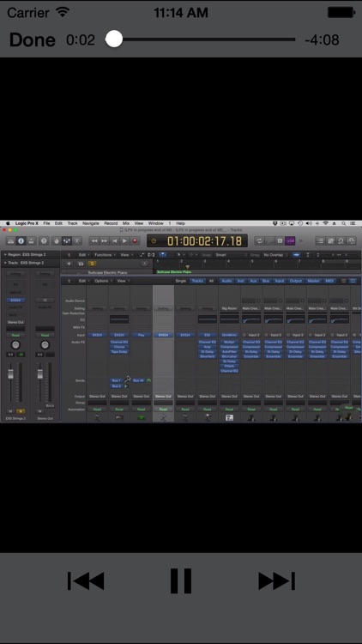Screen dimensions: 362x644
Task: Click the duplicate track icon
Action: coord(81,264)
